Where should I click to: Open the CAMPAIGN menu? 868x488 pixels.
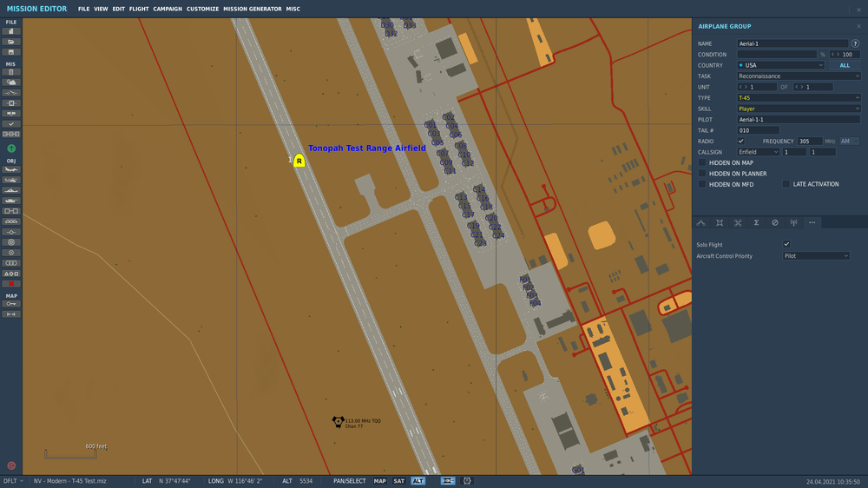168,9
